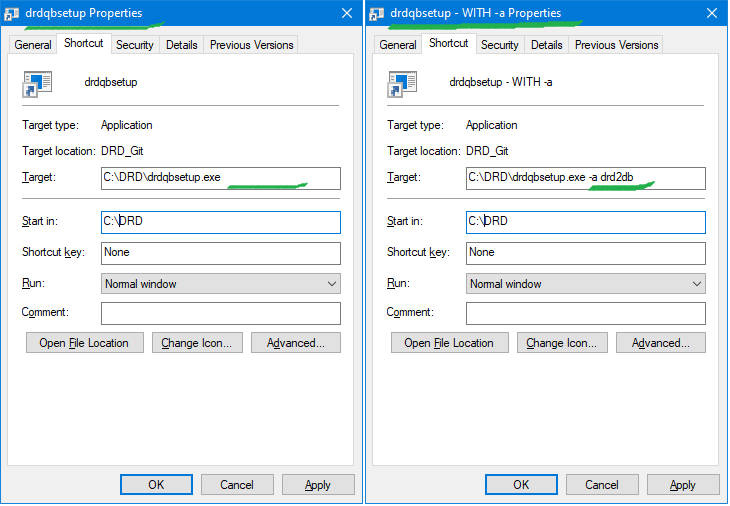Click Open File Location in left dialog
Screen dimensions: 730x506
click(x=84, y=343)
